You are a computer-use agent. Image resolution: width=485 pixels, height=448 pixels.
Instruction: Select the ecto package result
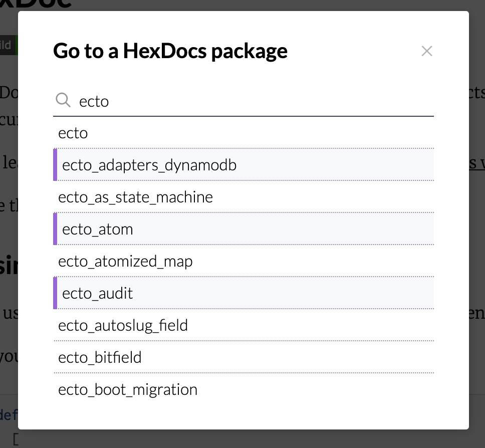point(73,133)
